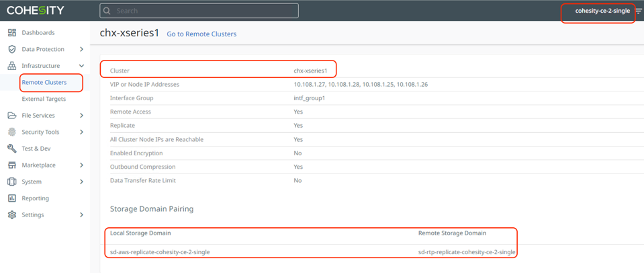Click the search magnifier icon
This screenshot has width=644, height=273.
[x=107, y=11]
